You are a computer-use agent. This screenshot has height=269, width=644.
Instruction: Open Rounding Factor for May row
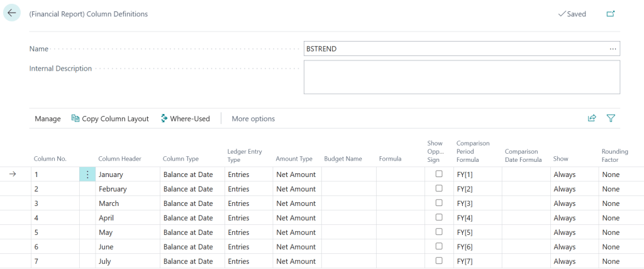point(621,232)
